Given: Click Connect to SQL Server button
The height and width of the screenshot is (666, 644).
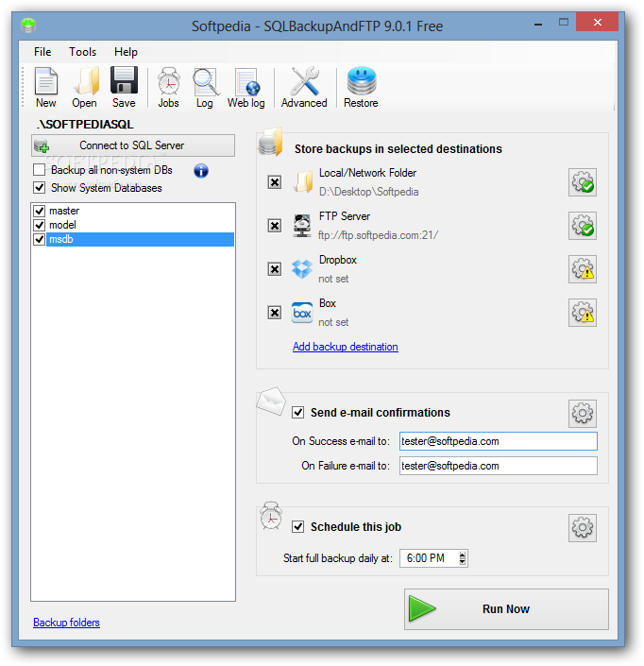Looking at the screenshot, I should (133, 145).
